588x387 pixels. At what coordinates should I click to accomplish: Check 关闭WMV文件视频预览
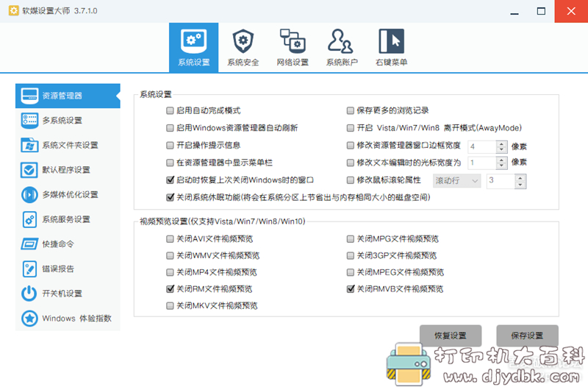[170, 255]
